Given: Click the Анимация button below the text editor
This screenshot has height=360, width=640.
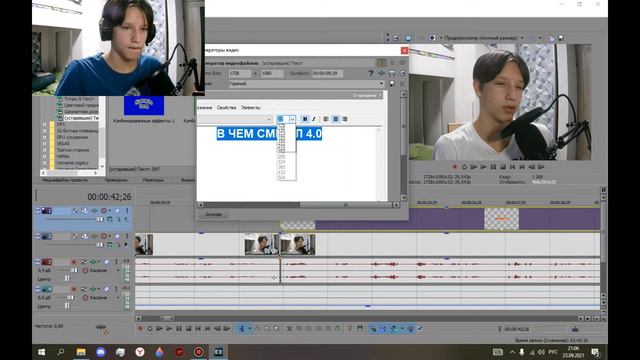Looking at the screenshot, I should pos(213,214).
